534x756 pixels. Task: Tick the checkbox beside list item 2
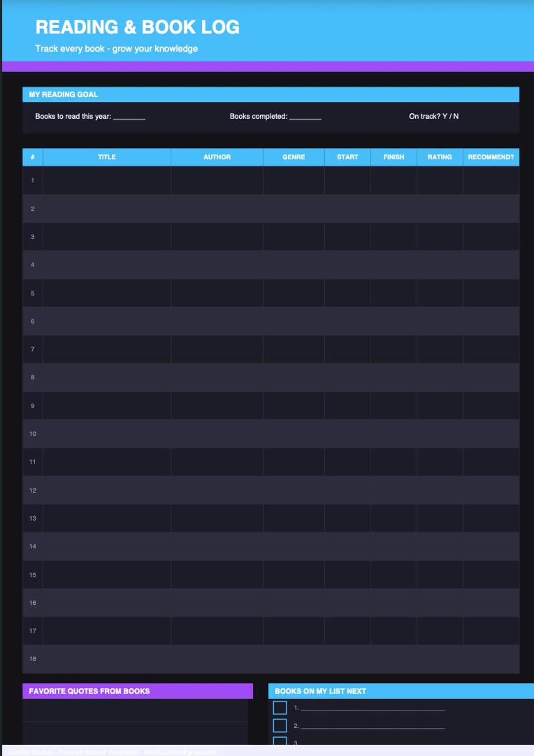tap(280, 725)
